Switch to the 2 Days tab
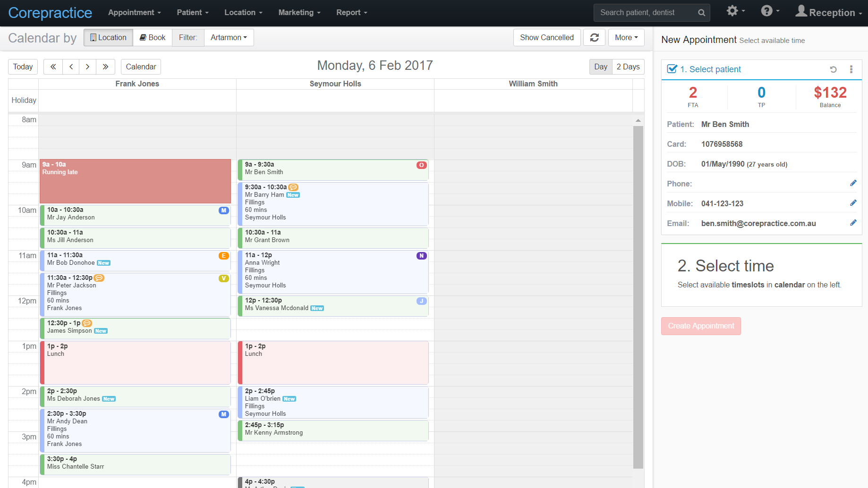Image resolution: width=868 pixels, height=488 pixels. coord(628,67)
